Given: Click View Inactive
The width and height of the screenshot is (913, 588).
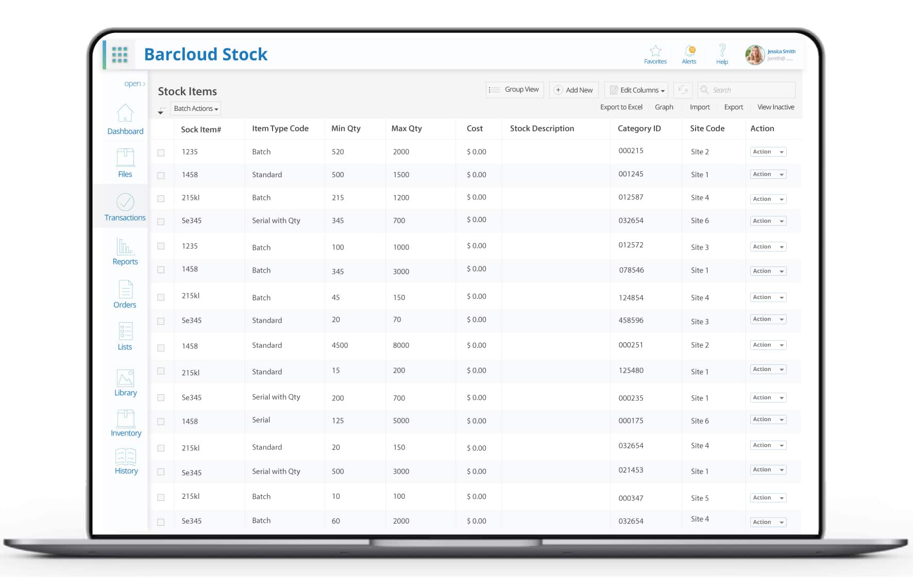Looking at the screenshot, I should [776, 107].
